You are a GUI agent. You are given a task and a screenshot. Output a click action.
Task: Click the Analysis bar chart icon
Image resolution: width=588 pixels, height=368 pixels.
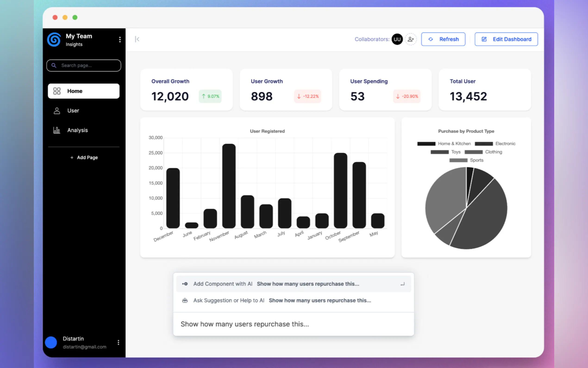57,130
